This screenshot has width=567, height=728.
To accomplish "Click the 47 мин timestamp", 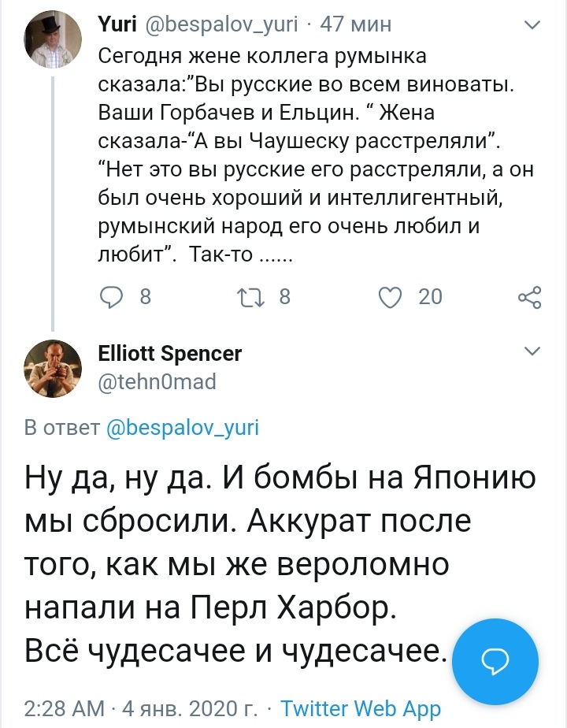I will tap(356, 24).
